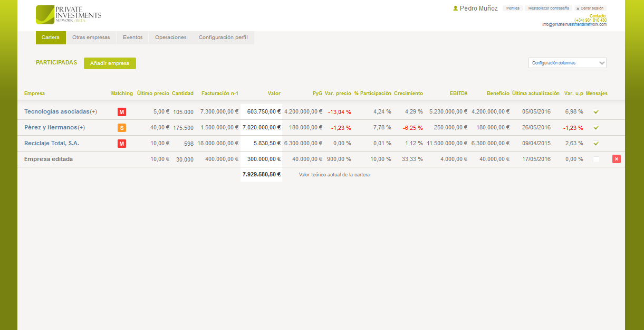The height and width of the screenshot is (330, 644).
Task: Toggle Mensajes checkbox for Reciclaje Total
Action: click(596, 144)
